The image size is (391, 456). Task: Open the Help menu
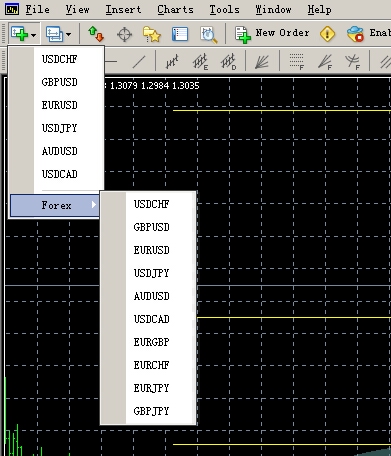click(319, 10)
